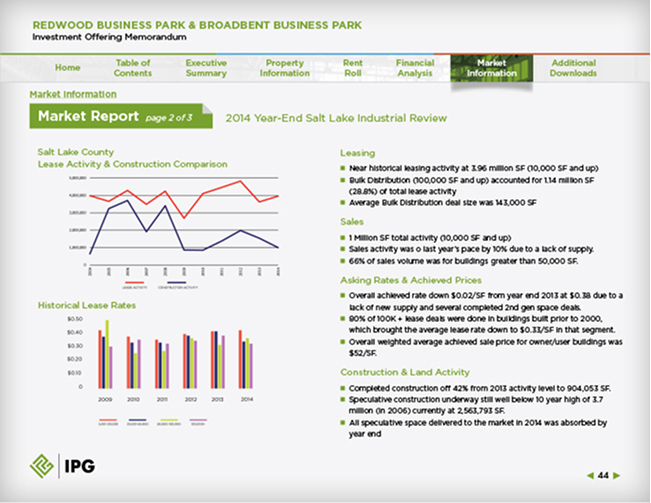Image resolution: width=651 pixels, height=503 pixels.
Task: Click the Lease Activity line chart
Action: pos(184,222)
